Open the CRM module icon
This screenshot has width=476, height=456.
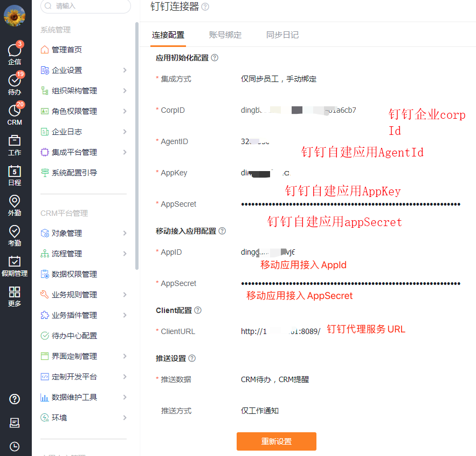pos(14,113)
